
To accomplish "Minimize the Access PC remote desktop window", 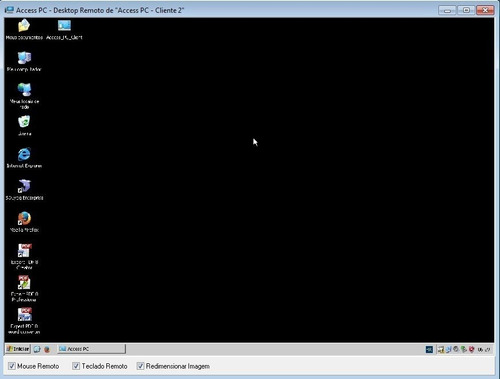I will [447, 10].
